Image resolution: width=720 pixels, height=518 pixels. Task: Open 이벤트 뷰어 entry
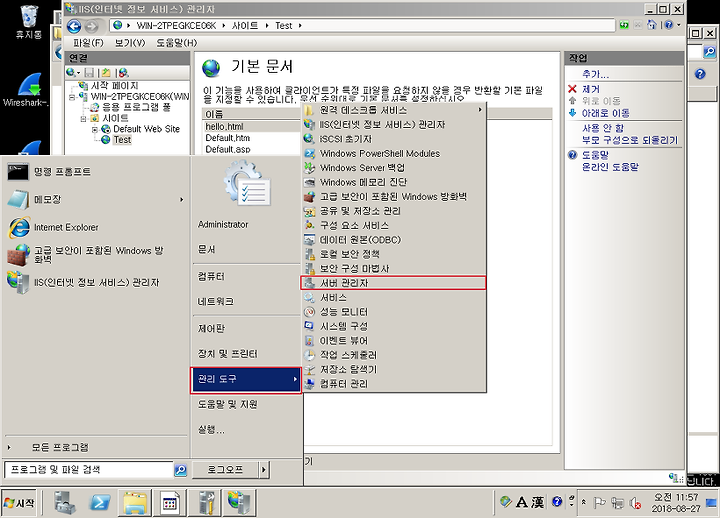(393, 341)
